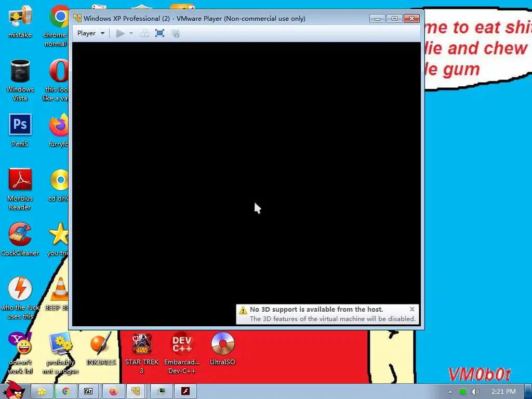
Task: Click the green circuit board taskbar icon
Action: coord(162,392)
